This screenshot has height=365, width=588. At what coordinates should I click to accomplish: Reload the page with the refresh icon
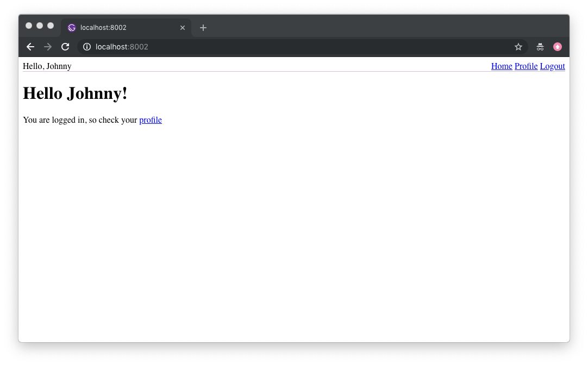tap(65, 47)
